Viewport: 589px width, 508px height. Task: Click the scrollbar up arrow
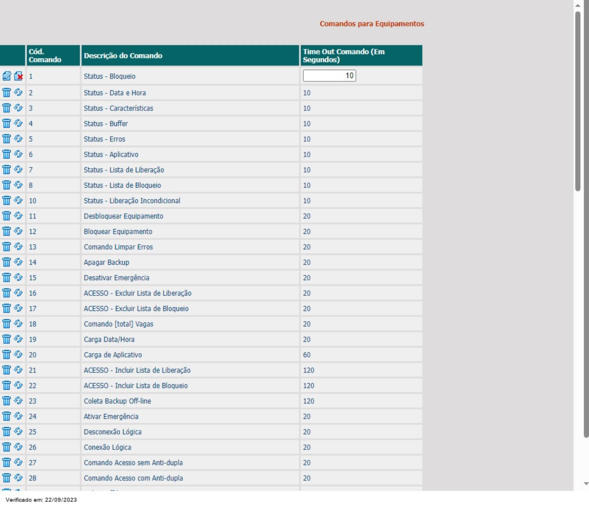pos(578,5)
